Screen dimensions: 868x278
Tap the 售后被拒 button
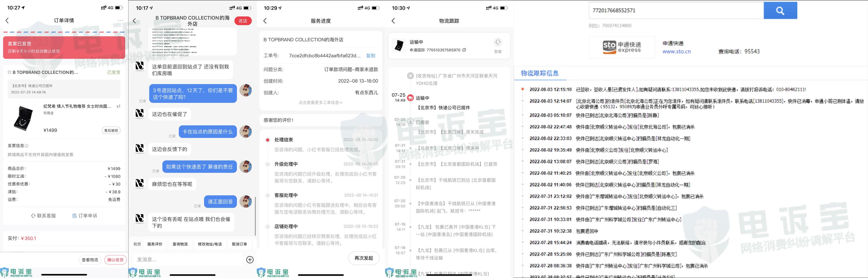pos(111,130)
